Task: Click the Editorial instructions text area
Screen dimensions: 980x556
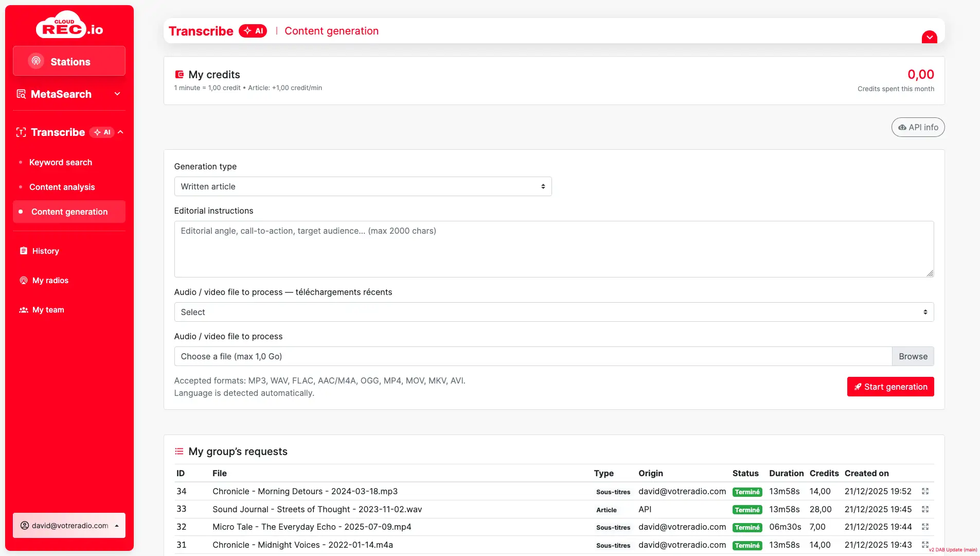Action: click(x=554, y=249)
